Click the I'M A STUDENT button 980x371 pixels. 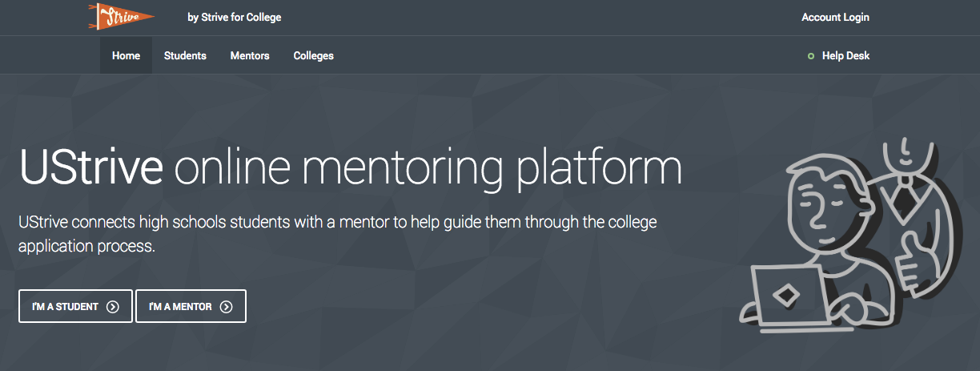(x=75, y=306)
